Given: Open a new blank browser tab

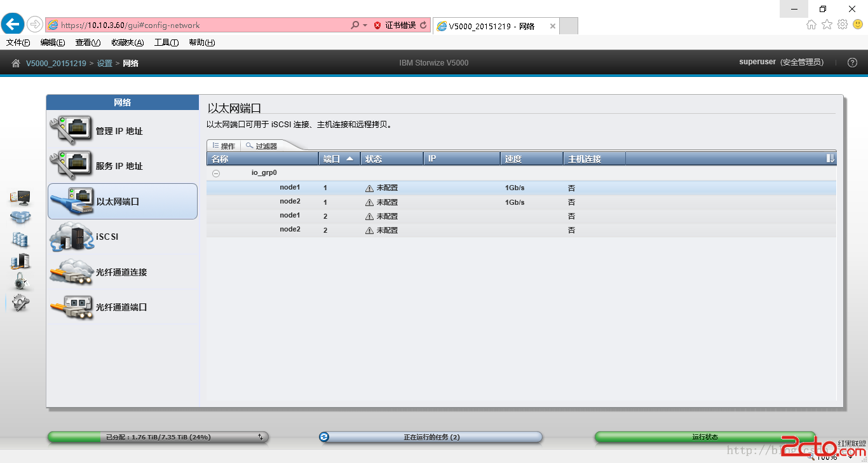Looking at the screenshot, I should point(569,26).
